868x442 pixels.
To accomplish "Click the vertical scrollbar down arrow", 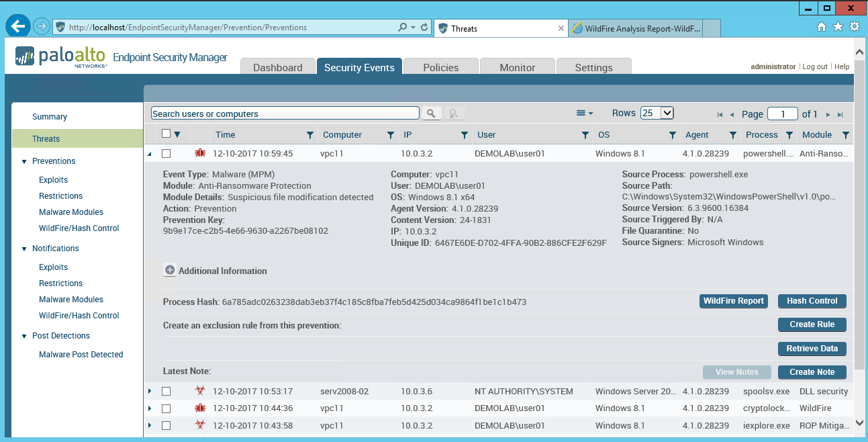I will tap(859, 423).
